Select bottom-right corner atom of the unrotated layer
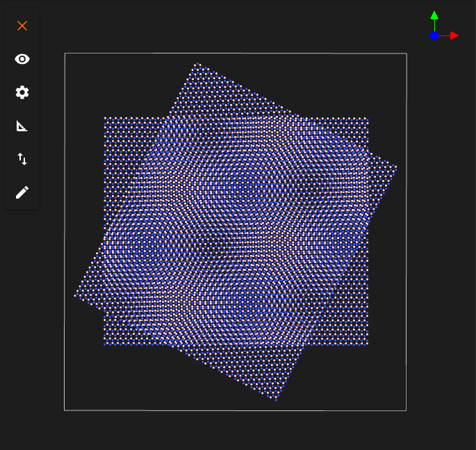The image size is (476, 450). (x=367, y=344)
